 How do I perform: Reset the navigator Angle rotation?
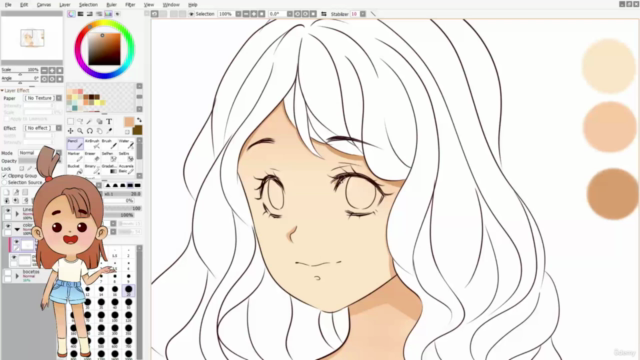pyautogui.click(x=60, y=79)
